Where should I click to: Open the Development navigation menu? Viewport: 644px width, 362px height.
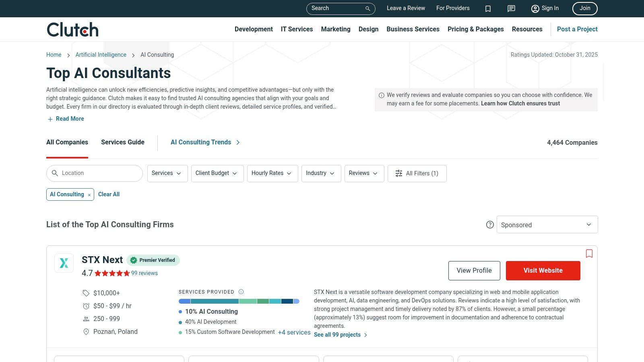coord(254,29)
